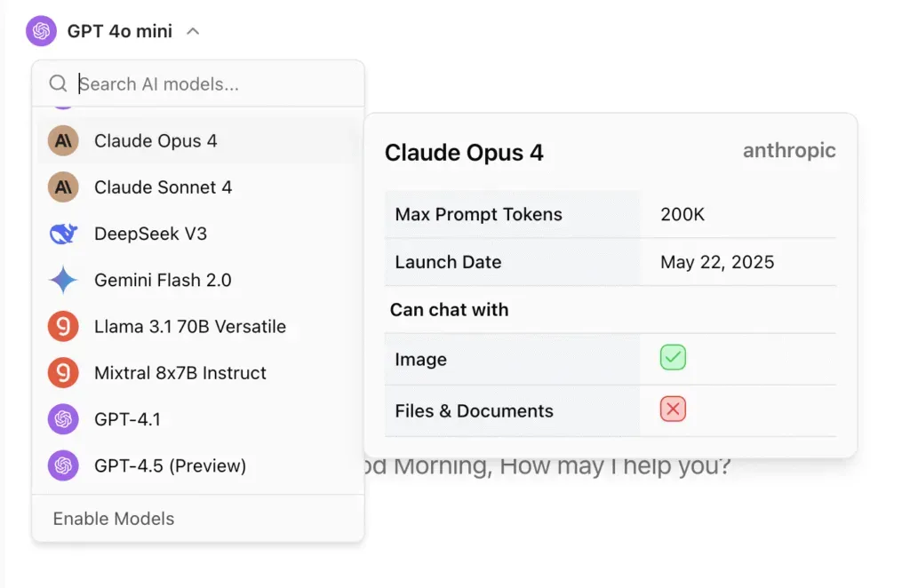Collapse the model selector chevron

pos(193,32)
